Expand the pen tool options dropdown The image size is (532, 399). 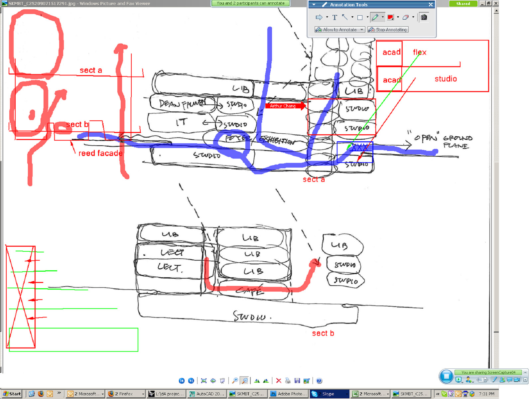383,17
